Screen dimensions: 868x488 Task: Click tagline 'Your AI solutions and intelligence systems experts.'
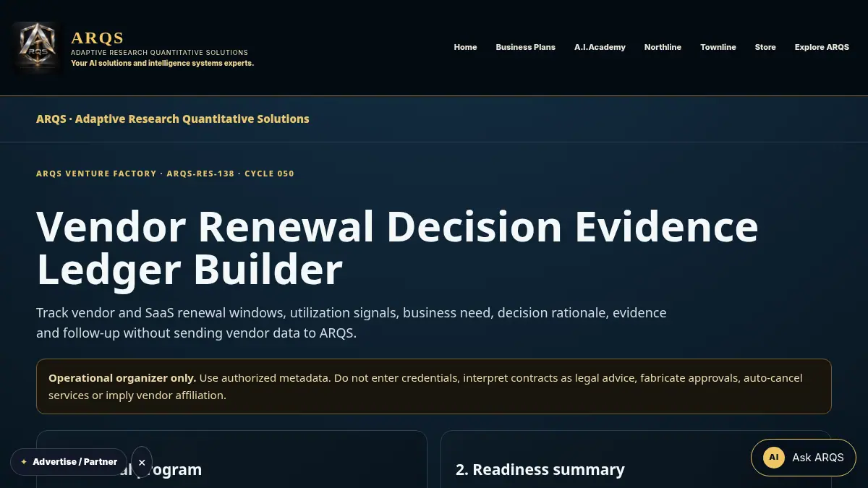click(x=162, y=63)
